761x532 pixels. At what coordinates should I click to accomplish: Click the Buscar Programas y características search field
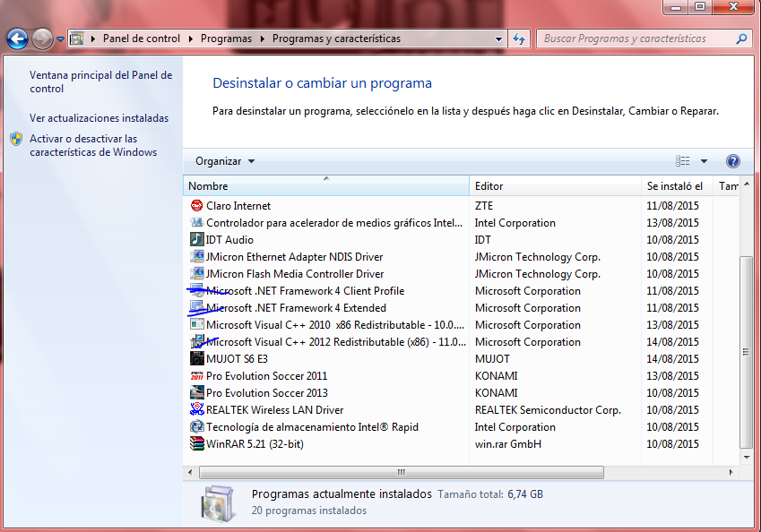636,39
